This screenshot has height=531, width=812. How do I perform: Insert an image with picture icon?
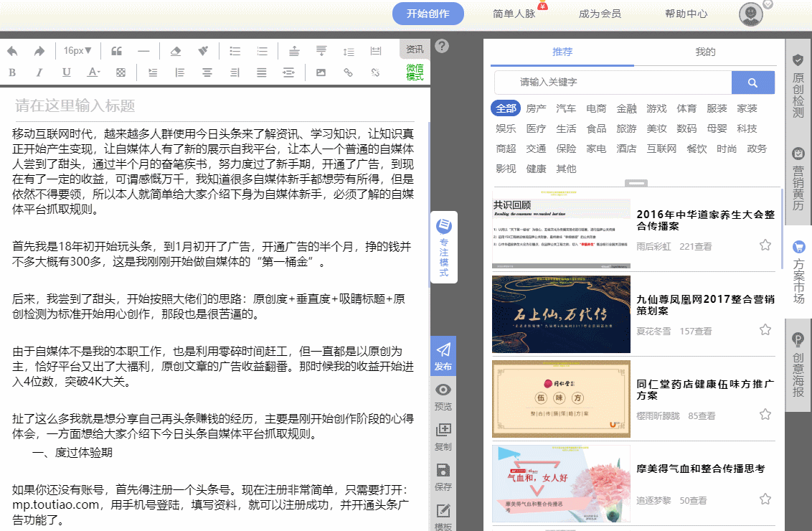321,72
